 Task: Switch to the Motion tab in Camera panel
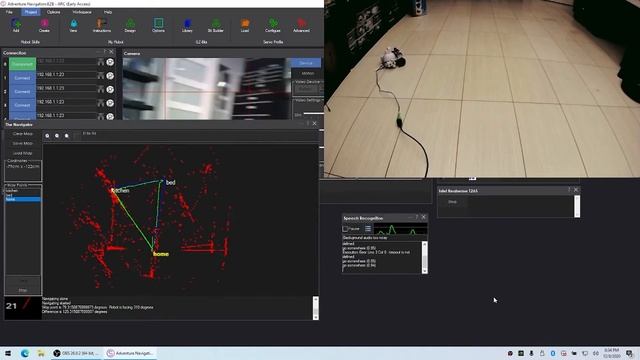[308, 73]
